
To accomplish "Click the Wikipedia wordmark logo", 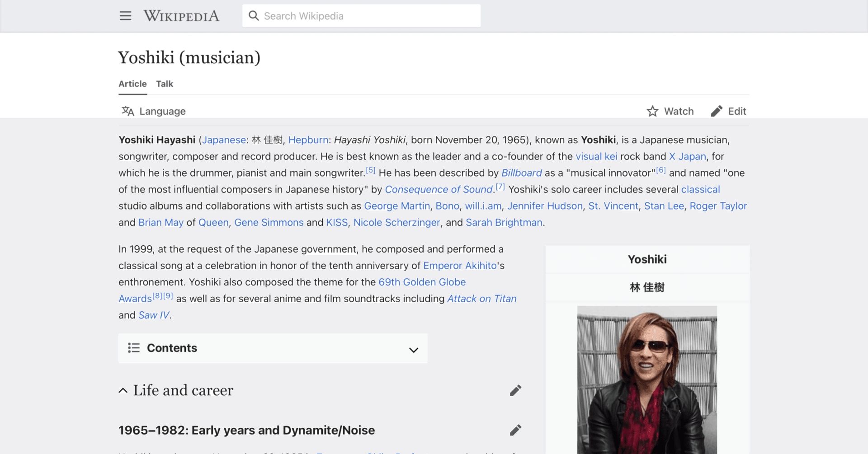I will pyautogui.click(x=181, y=15).
